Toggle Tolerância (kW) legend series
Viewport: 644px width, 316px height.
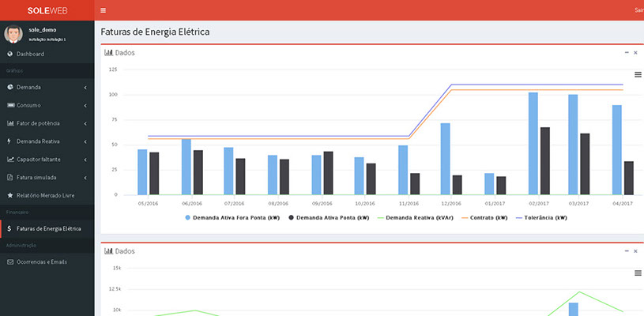540,216
